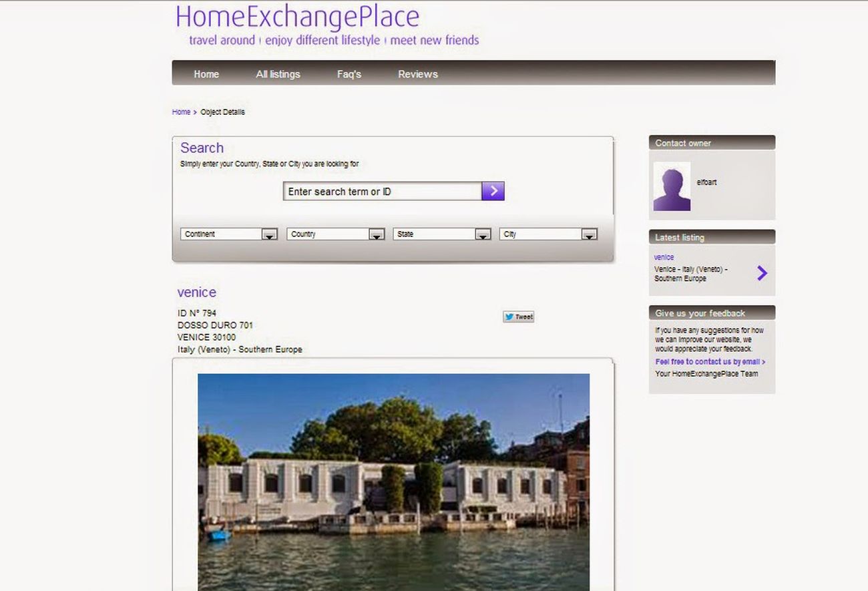868x591 pixels.
Task: Click the 'venice' listing heading
Action: (197, 292)
